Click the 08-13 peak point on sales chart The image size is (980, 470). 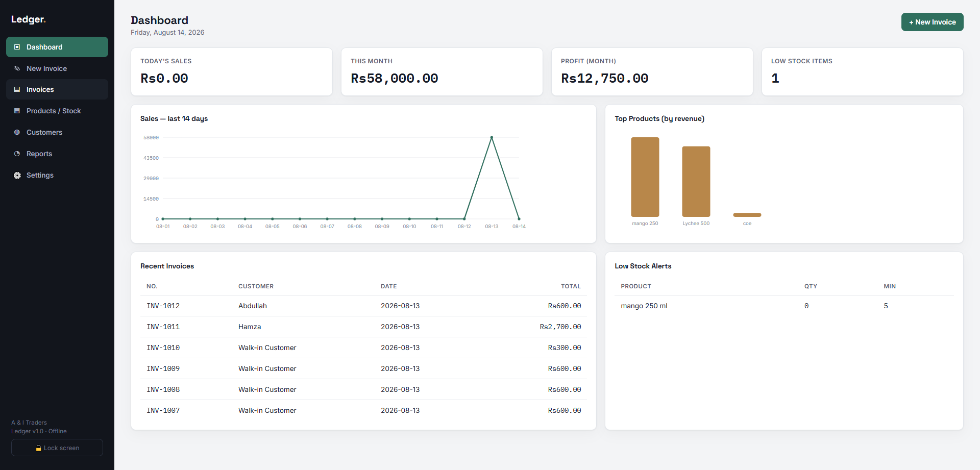tap(492, 137)
